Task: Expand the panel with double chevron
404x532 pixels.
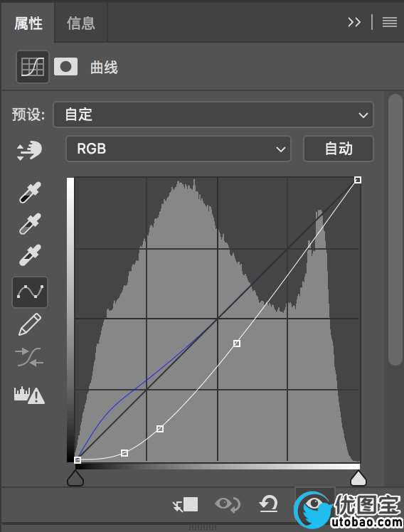Action: click(354, 22)
